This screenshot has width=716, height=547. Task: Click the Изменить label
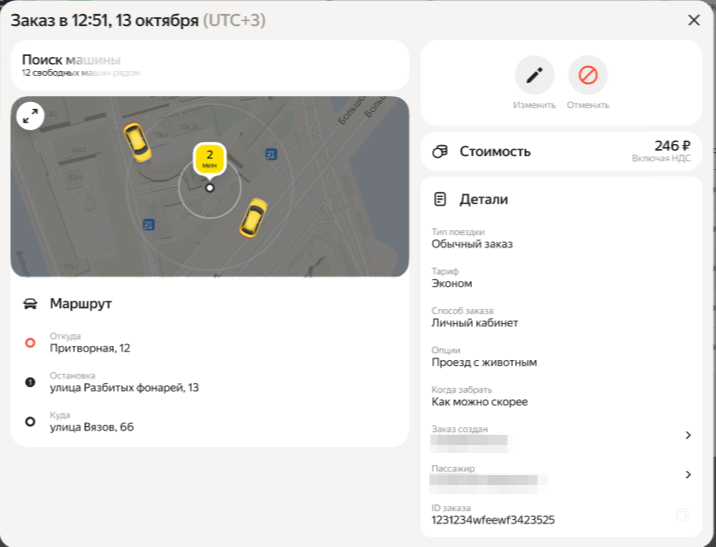tap(534, 105)
